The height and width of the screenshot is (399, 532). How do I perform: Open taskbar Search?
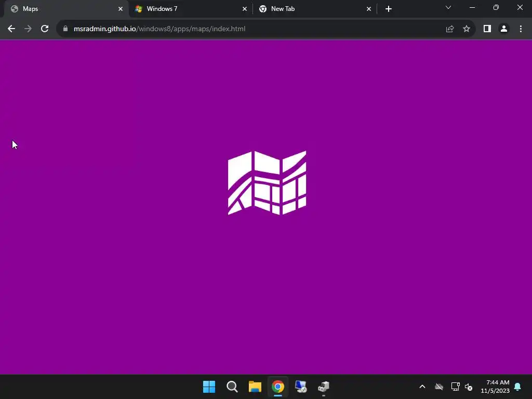tap(232, 387)
